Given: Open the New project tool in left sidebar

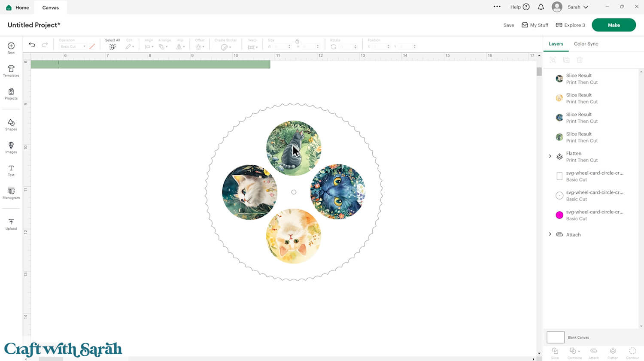Looking at the screenshot, I should click(11, 48).
